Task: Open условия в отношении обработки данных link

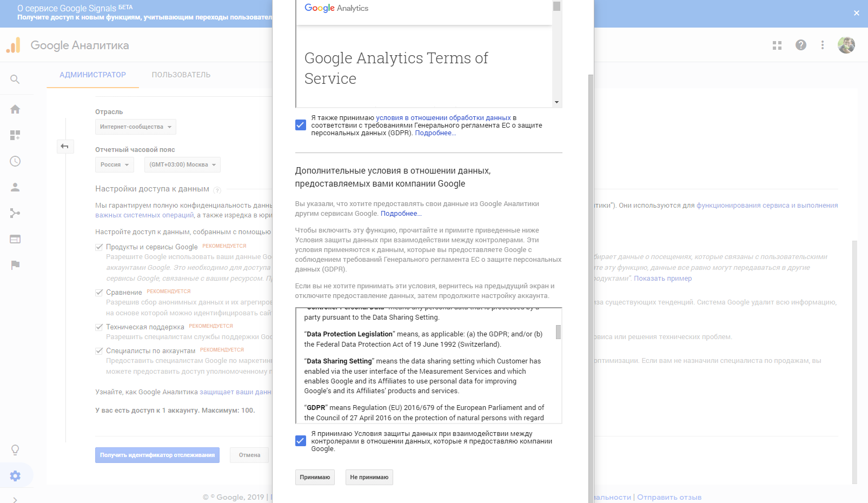Action: (443, 117)
